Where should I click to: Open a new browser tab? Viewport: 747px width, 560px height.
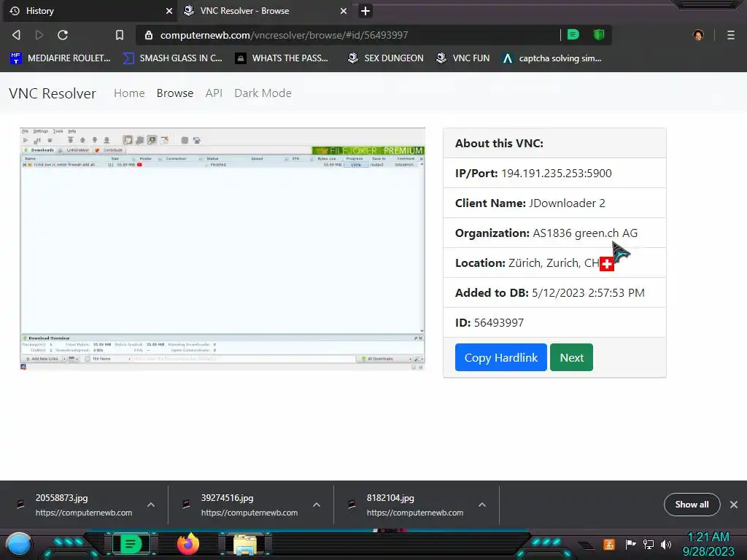pyautogui.click(x=365, y=10)
